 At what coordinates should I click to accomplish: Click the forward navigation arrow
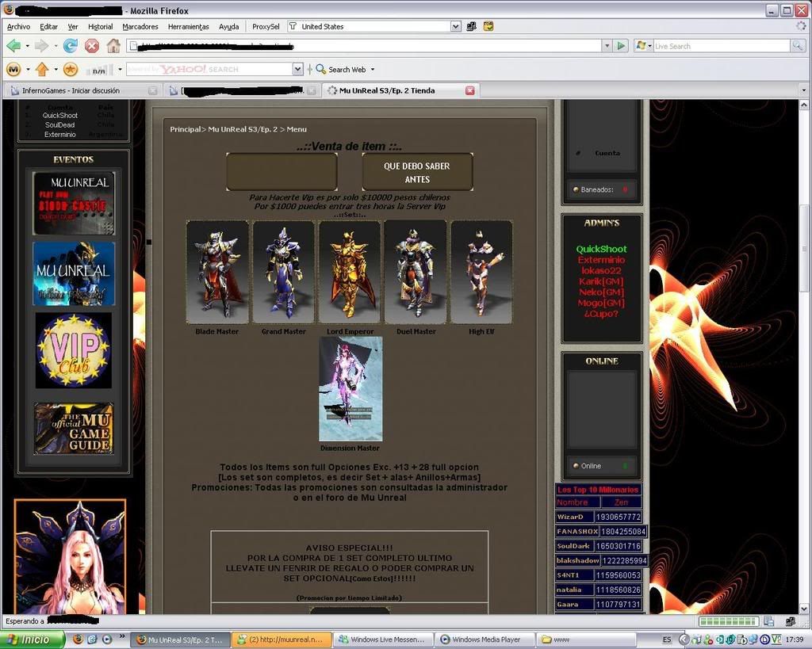click(x=41, y=46)
